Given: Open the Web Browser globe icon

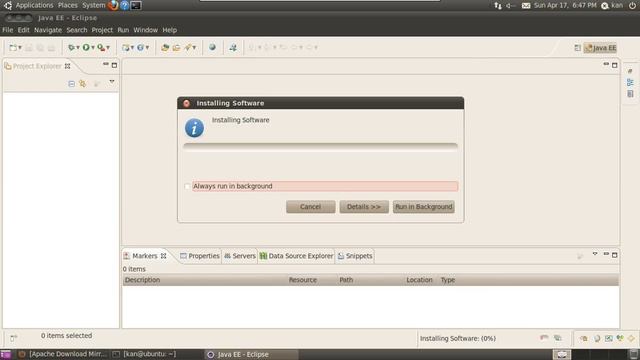Looking at the screenshot, I should (212, 47).
